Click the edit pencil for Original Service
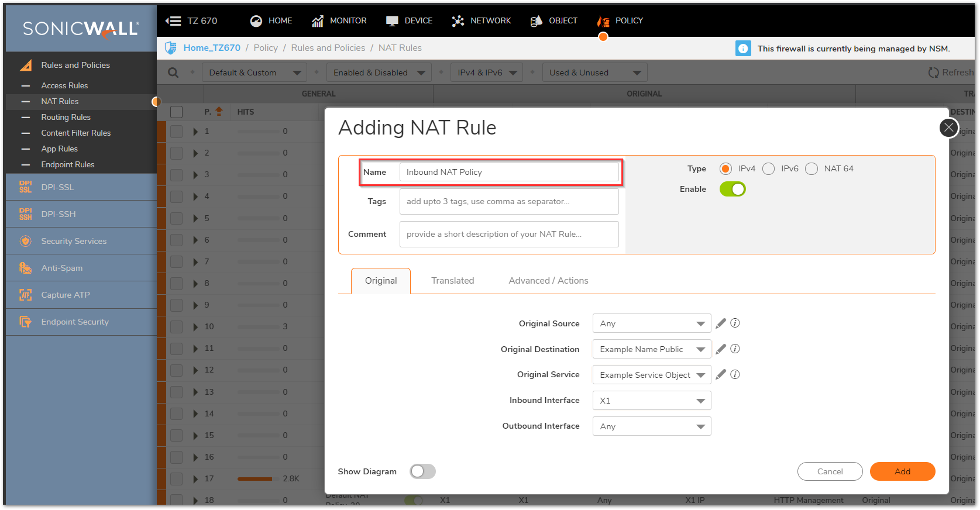This screenshot has width=980, height=510. (x=721, y=375)
